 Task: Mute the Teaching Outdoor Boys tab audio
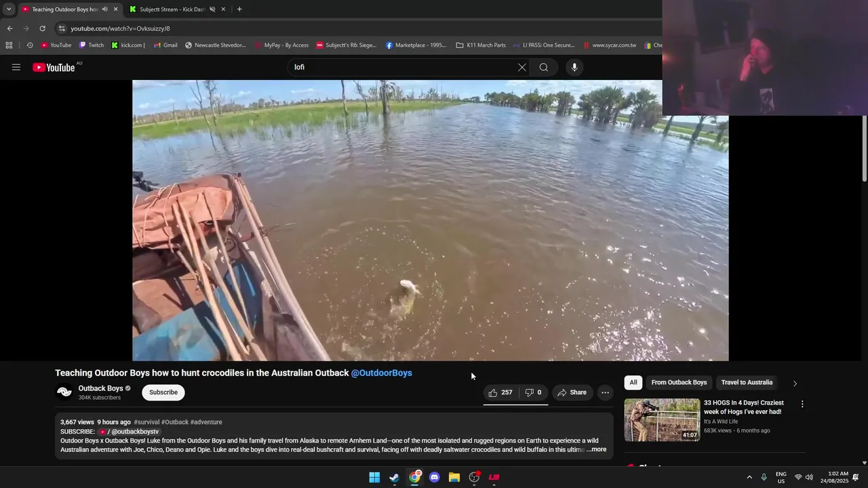[x=104, y=9]
